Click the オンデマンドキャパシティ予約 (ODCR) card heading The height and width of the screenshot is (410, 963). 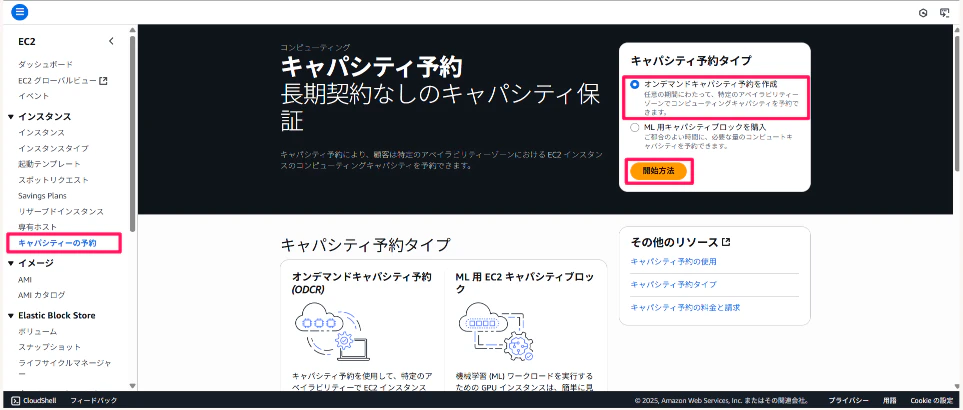coord(362,282)
